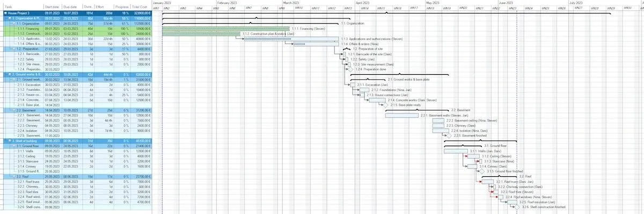Sort by the Start date column header
Screen dimensions: 644x214
coord(53,6)
